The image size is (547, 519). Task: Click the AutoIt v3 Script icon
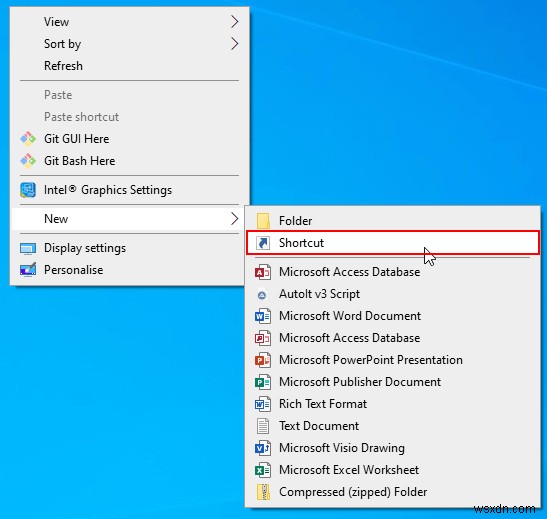(262, 295)
